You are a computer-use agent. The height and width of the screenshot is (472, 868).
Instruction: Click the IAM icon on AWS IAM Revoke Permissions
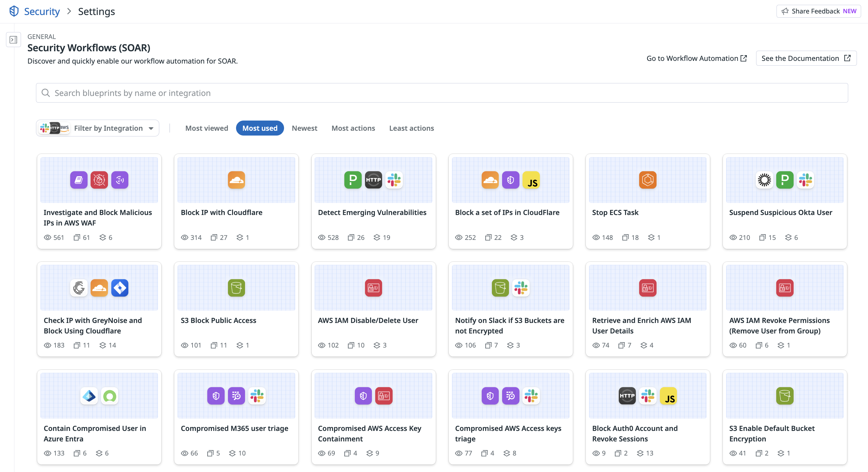[x=785, y=288]
